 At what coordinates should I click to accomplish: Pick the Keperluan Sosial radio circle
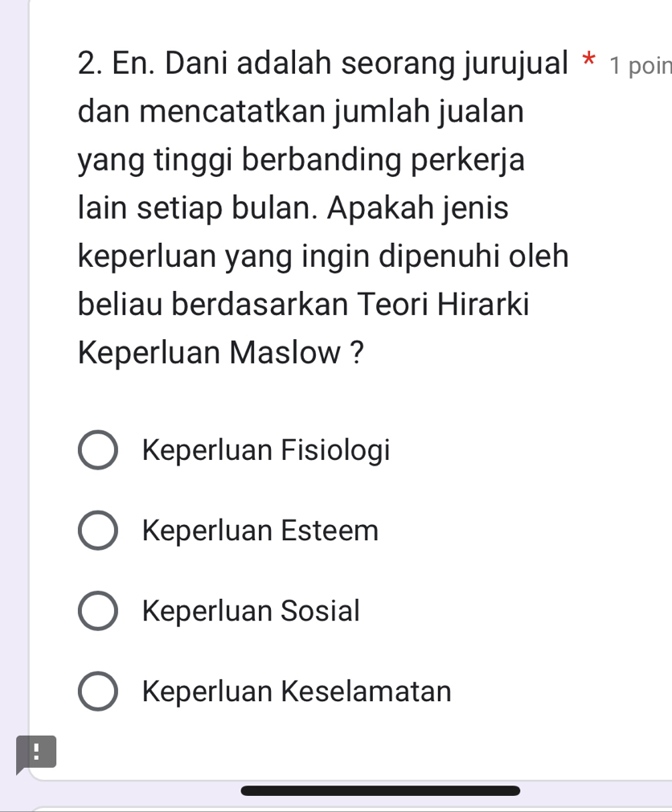pyautogui.click(x=98, y=611)
